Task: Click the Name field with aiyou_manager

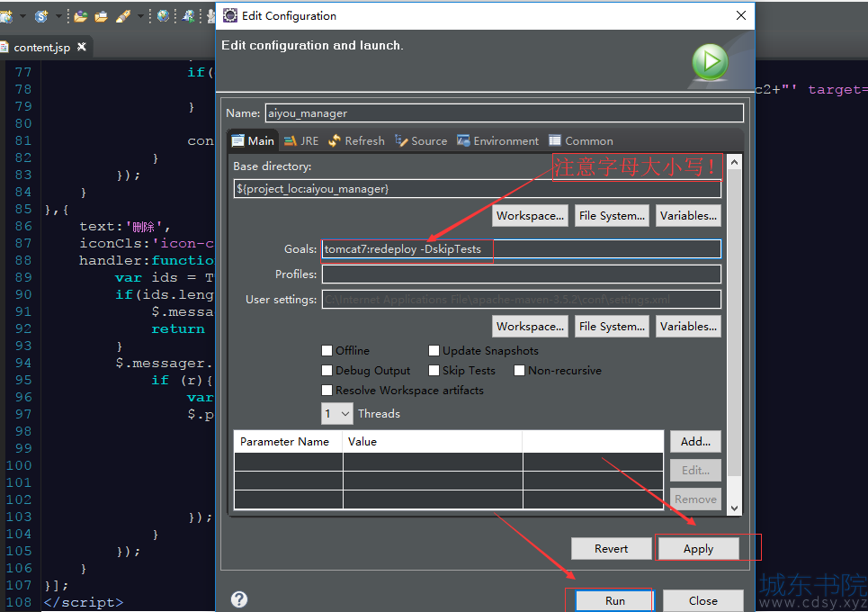Action: coord(504,113)
